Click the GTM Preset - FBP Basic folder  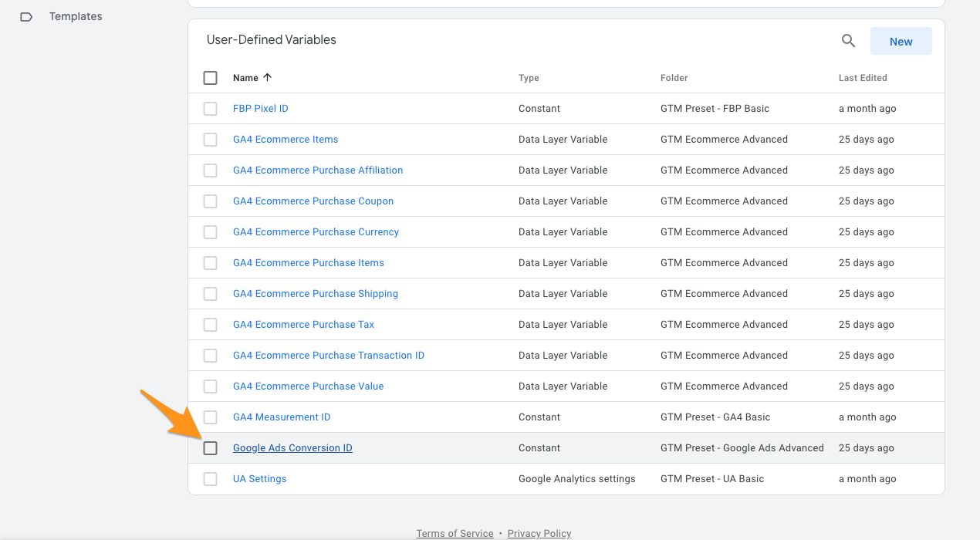coord(715,109)
